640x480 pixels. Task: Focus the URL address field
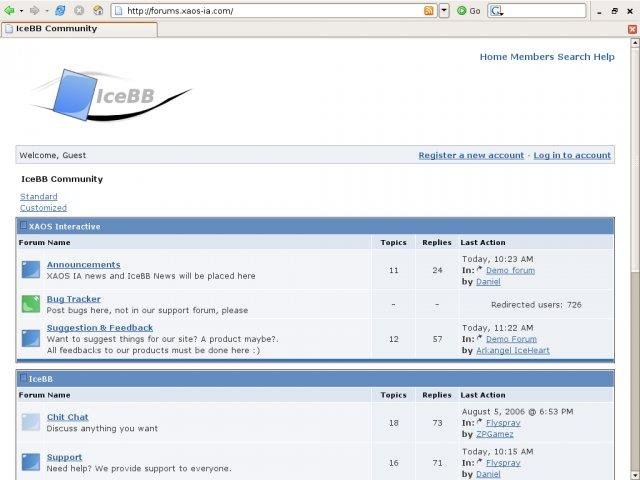(273, 11)
